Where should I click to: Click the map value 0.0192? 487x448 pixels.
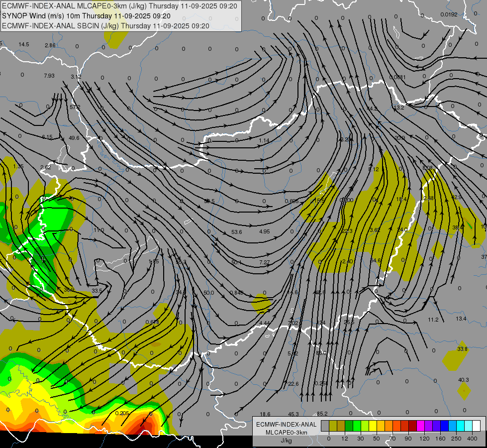[449, 14]
